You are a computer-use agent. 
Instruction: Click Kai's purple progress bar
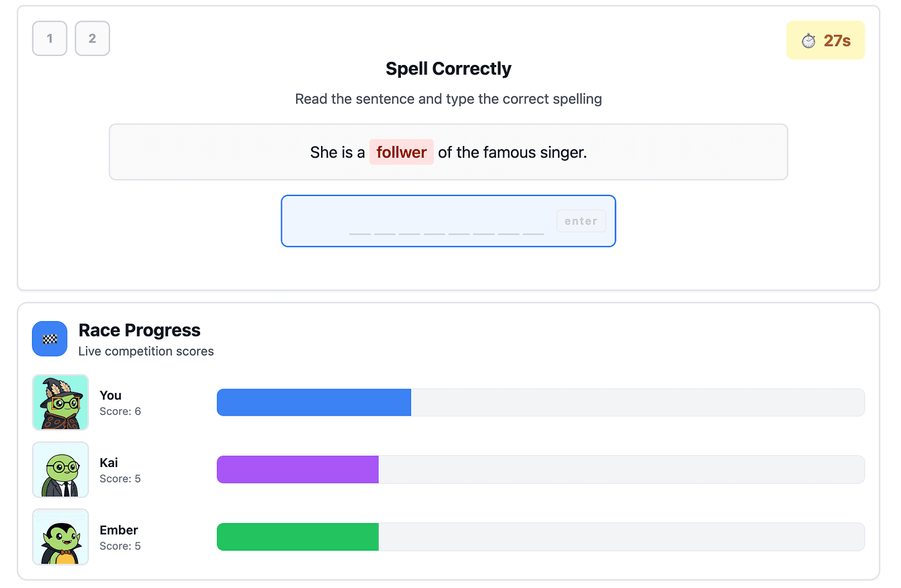tap(297, 470)
